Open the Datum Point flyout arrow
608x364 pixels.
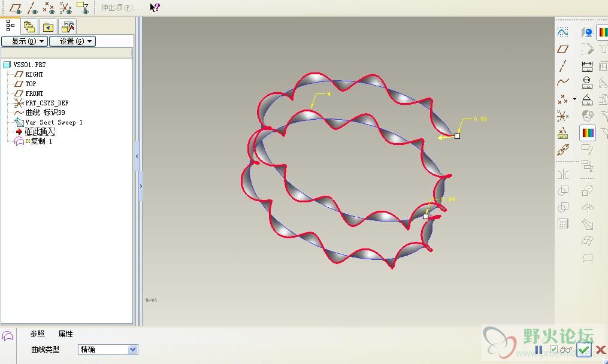coord(574,99)
